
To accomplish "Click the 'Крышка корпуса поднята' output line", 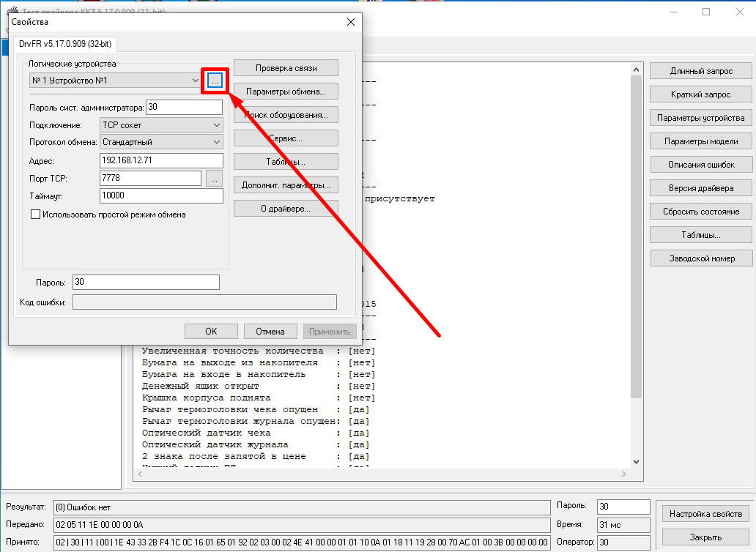I will pos(259,398).
